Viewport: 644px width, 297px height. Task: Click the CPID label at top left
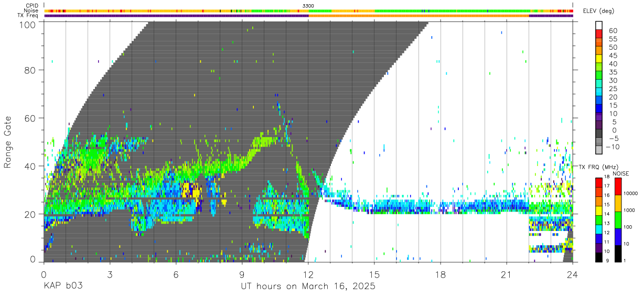click(x=31, y=5)
